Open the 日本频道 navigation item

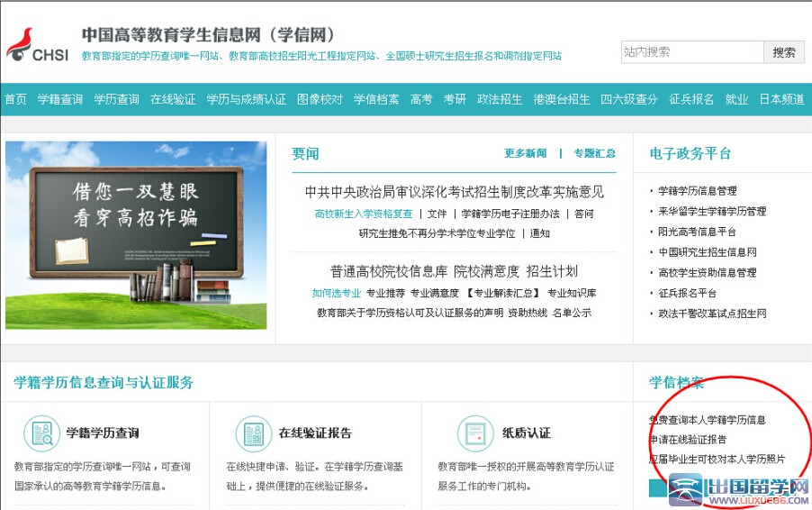pos(781,99)
